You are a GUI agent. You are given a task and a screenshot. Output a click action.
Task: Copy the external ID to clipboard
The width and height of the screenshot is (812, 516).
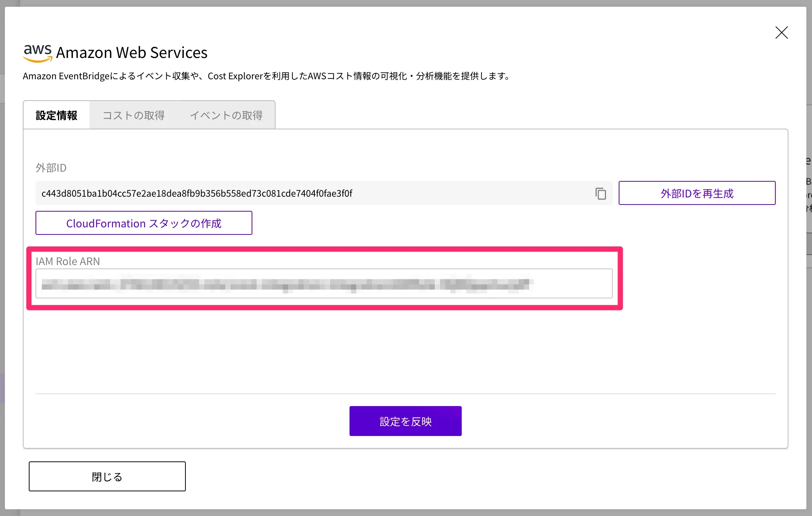600,193
